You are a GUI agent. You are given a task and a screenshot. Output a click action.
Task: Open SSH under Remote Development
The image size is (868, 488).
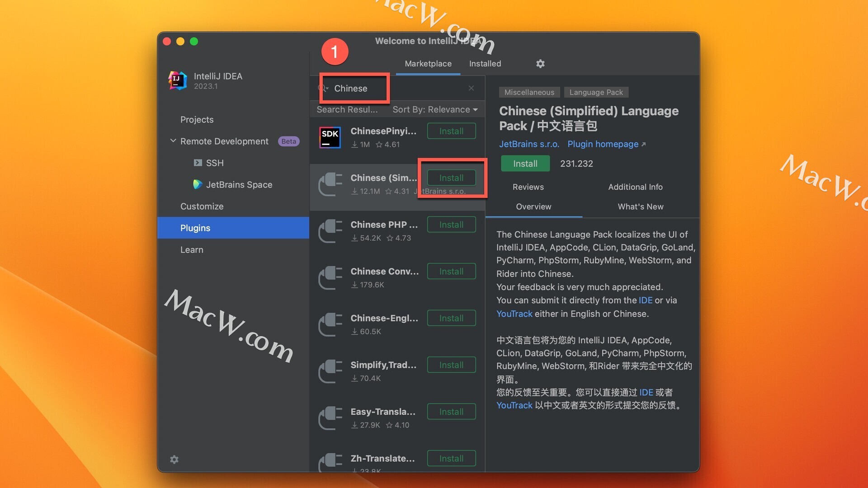pos(215,163)
